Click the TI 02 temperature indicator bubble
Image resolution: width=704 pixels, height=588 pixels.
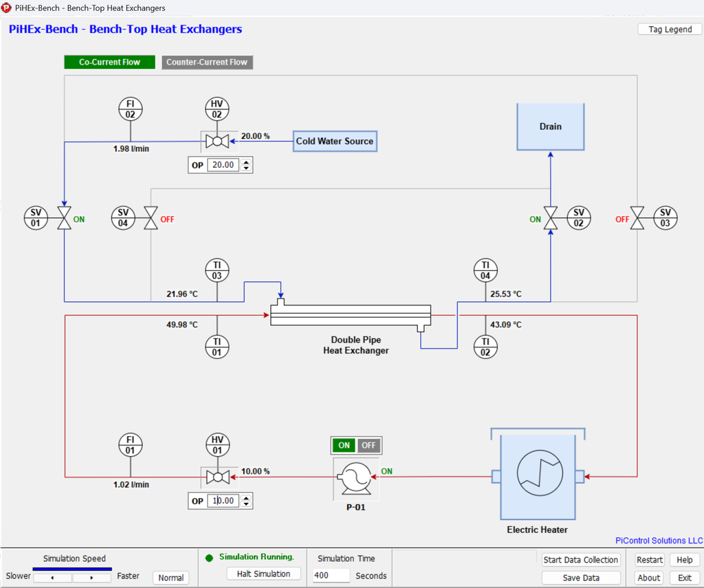tap(485, 347)
